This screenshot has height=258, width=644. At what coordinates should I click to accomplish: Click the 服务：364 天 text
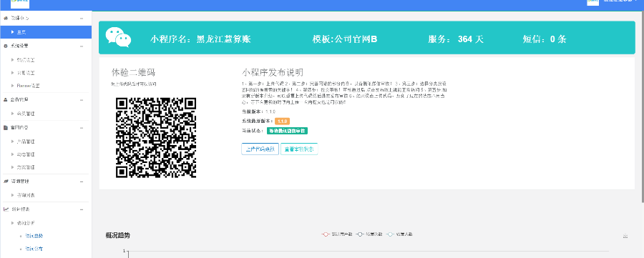(x=456, y=39)
